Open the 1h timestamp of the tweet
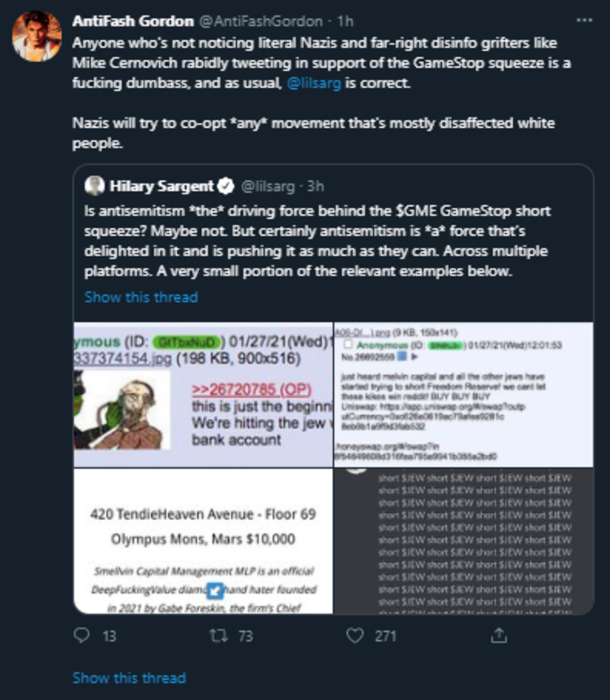The image size is (610, 700). [x=345, y=21]
